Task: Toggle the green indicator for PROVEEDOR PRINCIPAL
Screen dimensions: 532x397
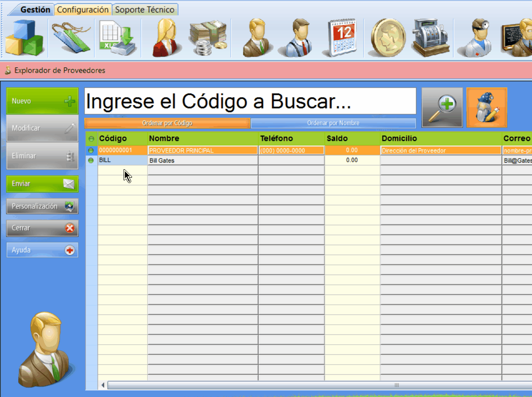Action: [91, 150]
